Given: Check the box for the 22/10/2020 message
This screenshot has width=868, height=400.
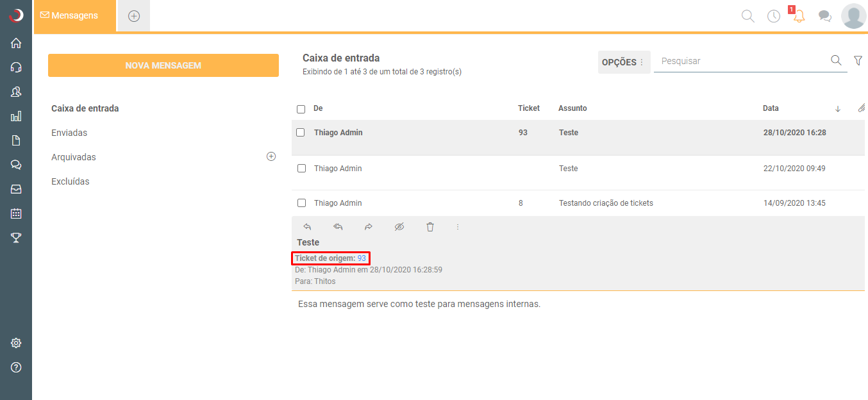Looking at the screenshot, I should pyautogui.click(x=301, y=169).
